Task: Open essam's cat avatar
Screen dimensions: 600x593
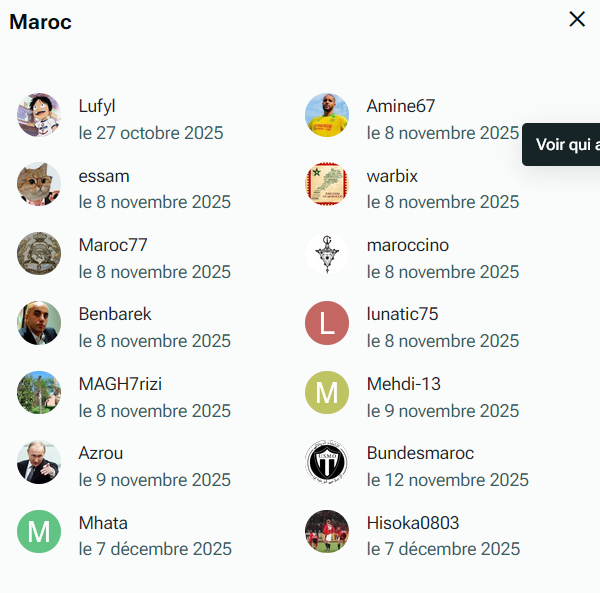Action: point(39,184)
